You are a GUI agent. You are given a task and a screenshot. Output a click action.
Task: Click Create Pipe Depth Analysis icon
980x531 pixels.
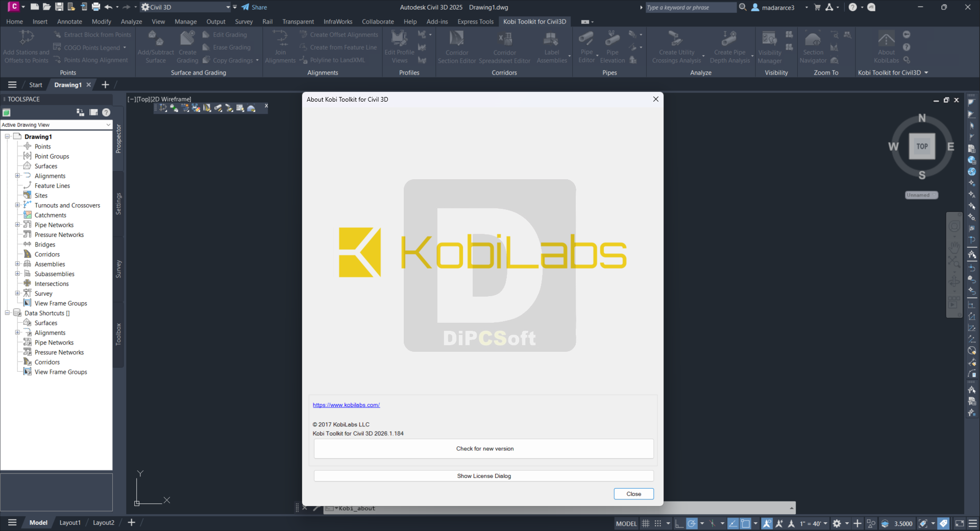[729, 39]
